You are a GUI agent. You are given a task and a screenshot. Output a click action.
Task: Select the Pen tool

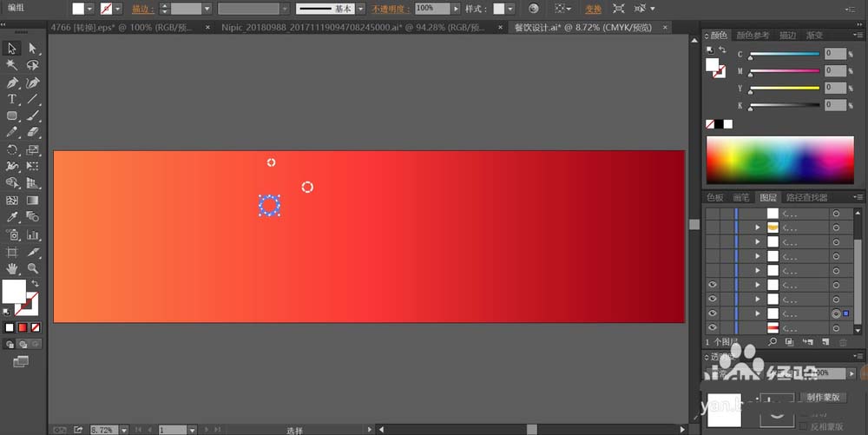point(11,82)
